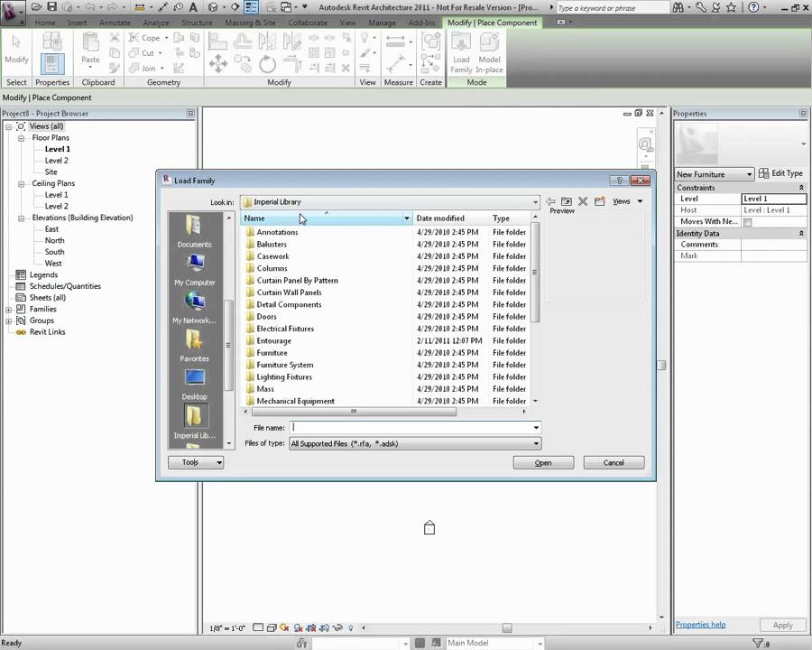The width and height of the screenshot is (812, 650).
Task: Click the File name input field
Action: [x=411, y=428]
